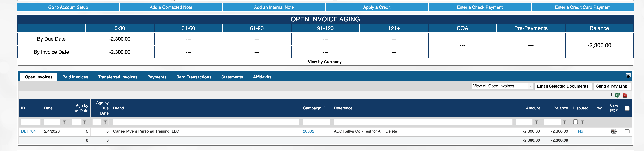Open invoice DEF784T link
This screenshot has height=151, width=644.
tap(30, 131)
